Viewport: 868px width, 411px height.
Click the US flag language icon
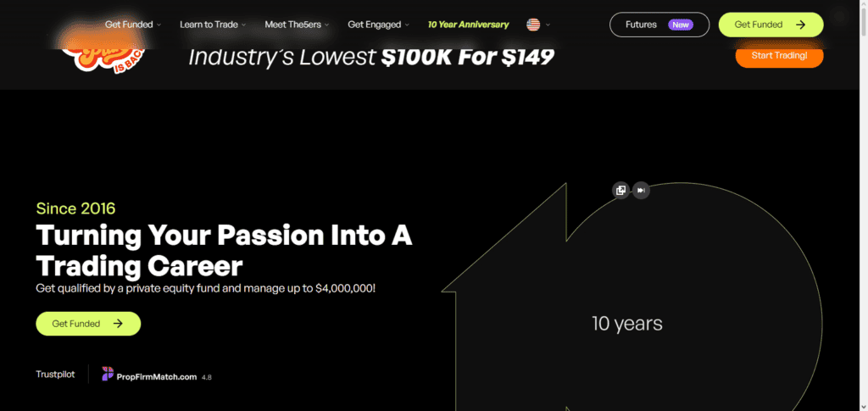(533, 25)
